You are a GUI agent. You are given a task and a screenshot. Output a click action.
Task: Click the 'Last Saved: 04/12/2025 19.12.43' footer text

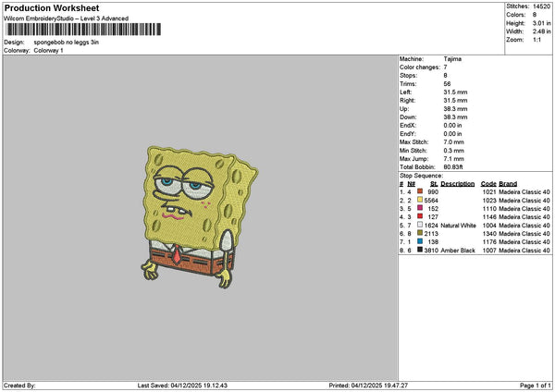point(182,386)
